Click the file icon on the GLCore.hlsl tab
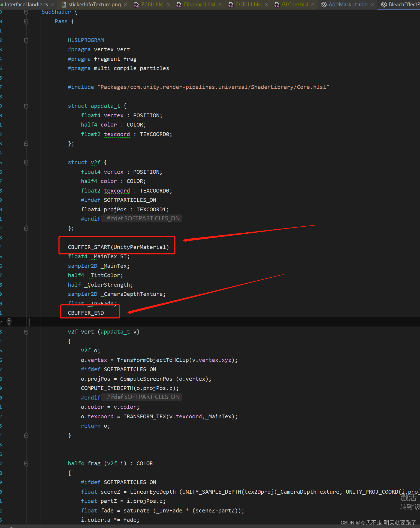 point(277,5)
